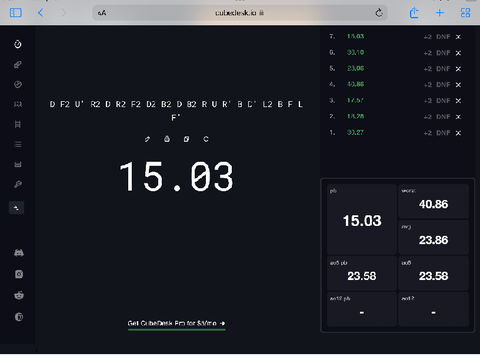Toggle DNF on solve 2
Viewport: 480px width, 360px height.
(443, 117)
